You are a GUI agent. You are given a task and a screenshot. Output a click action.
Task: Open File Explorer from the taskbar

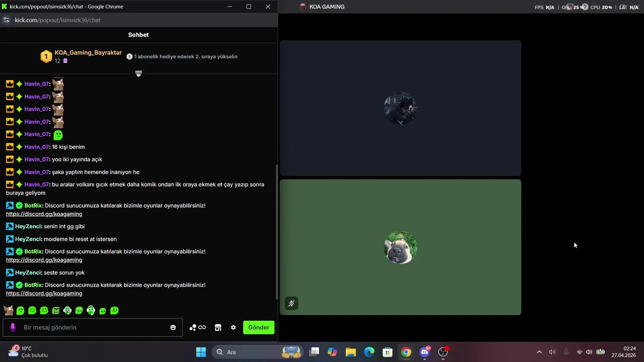point(351,352)
